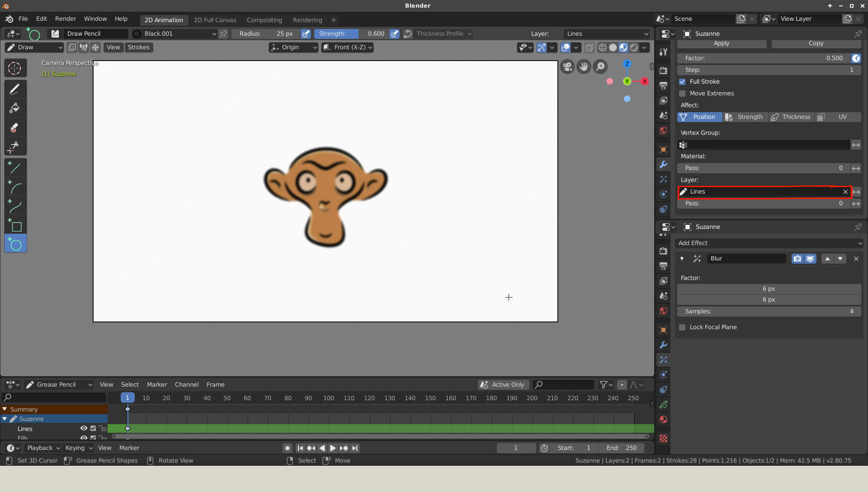Click the Factor 0.500 slider field
Image resolution: width=868 pixels, height=492 pixels.
click(764, 58)
